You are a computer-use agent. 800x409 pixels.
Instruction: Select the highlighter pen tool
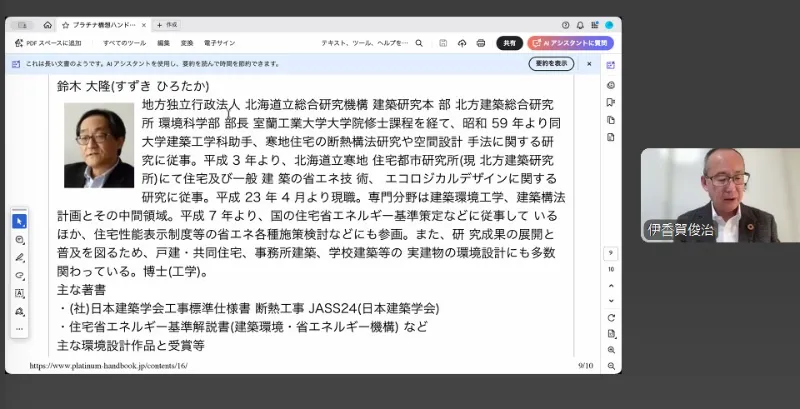(x=20, y=257)
